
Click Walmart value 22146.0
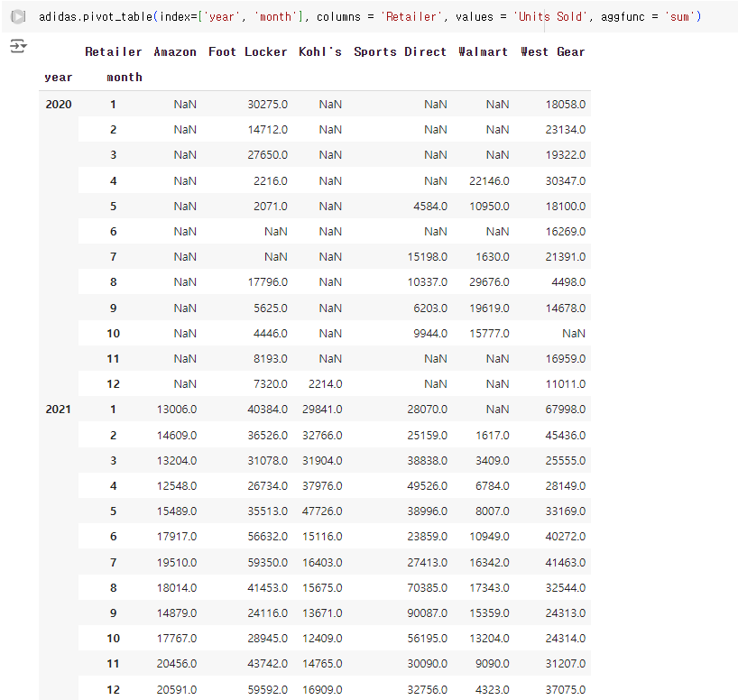click(489, 181)
